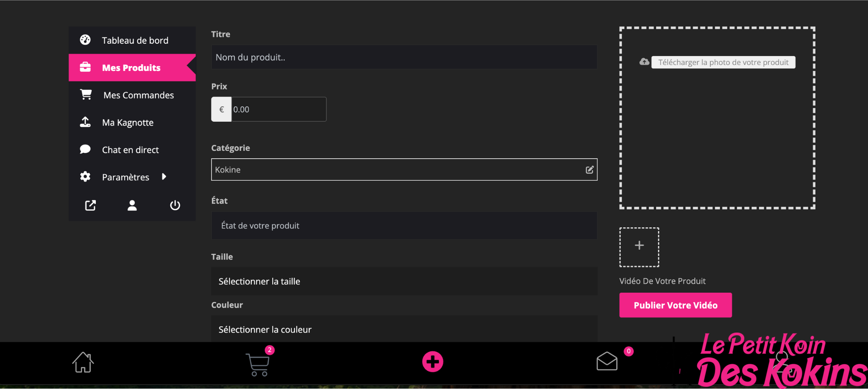The height and width of the screenshot is (389, 868).
Task: Click the Nom du produit title field
Action: click(404, 57)
